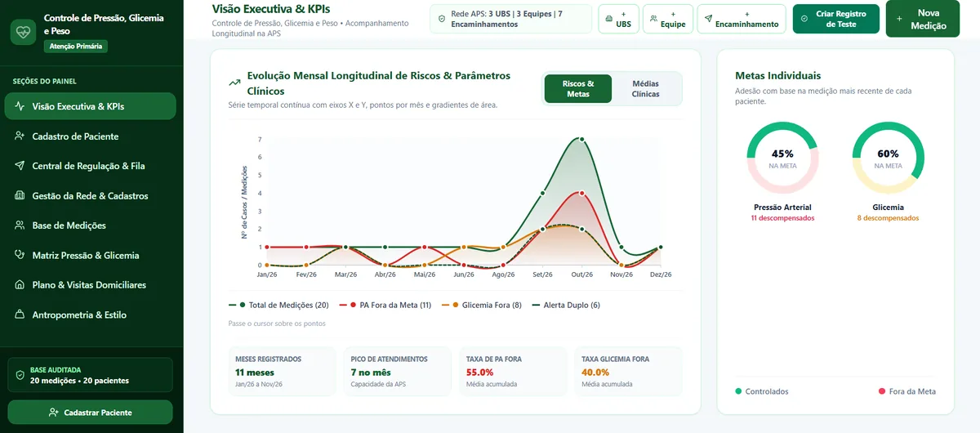Toggle Alerta Duplo legend series
Screen dimensions: 980x433
(x=566, y=305)
